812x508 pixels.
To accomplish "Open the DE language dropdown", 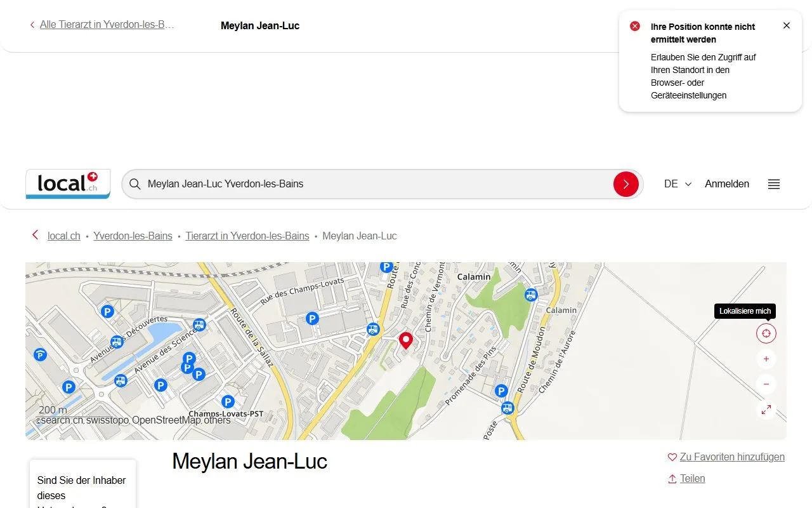I will 676,184.
